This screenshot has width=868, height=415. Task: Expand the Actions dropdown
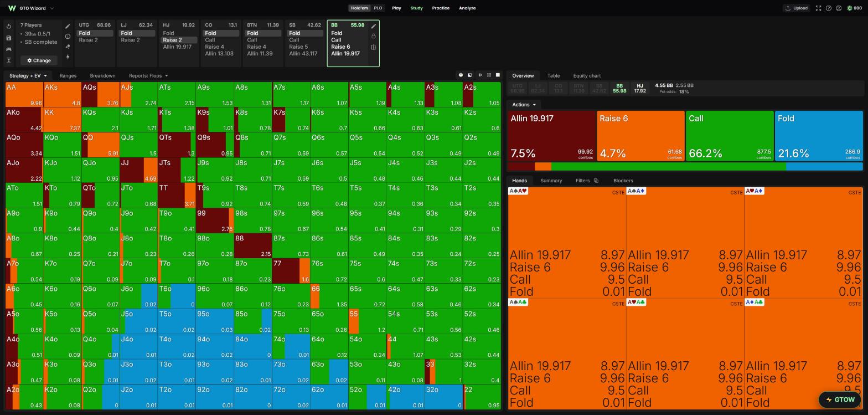tap(524, 105)
